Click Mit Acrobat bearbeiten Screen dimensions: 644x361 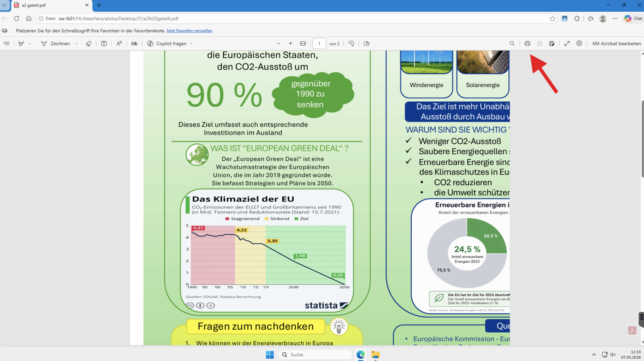[616, 44]
